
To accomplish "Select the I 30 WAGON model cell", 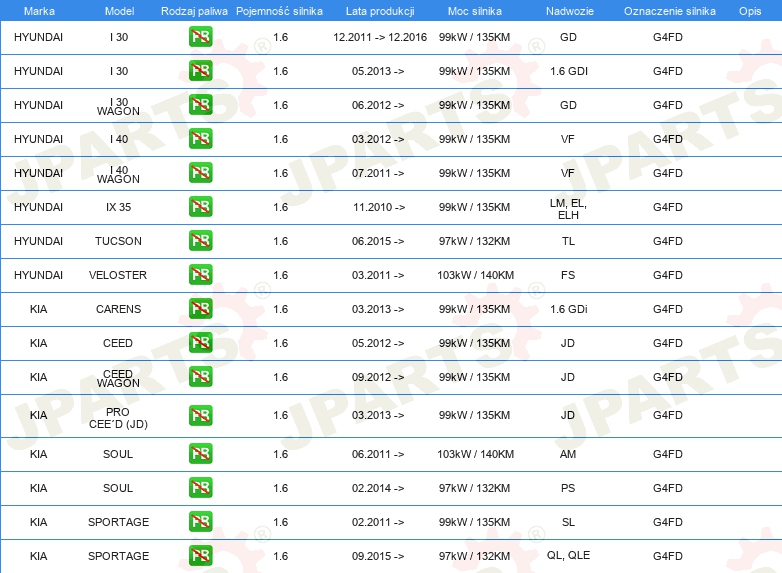I will pos(118,106).
